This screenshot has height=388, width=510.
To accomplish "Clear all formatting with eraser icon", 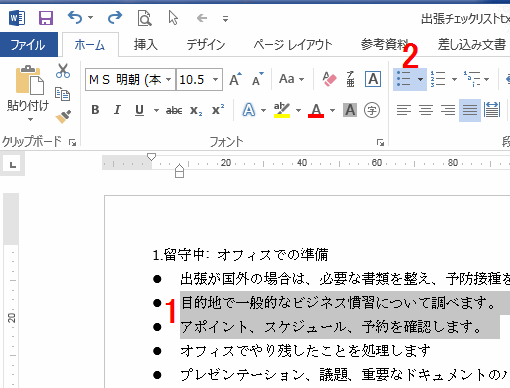I will point(329,79).
